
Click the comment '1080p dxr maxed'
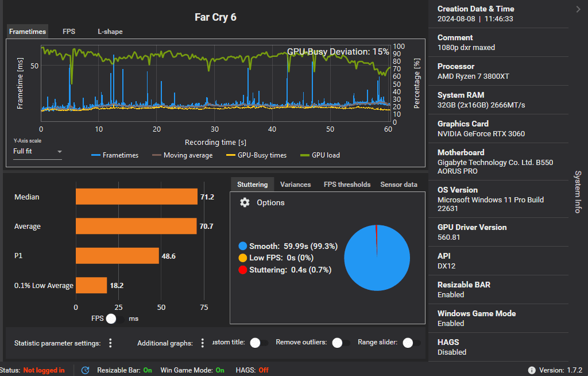coord(466,47)
